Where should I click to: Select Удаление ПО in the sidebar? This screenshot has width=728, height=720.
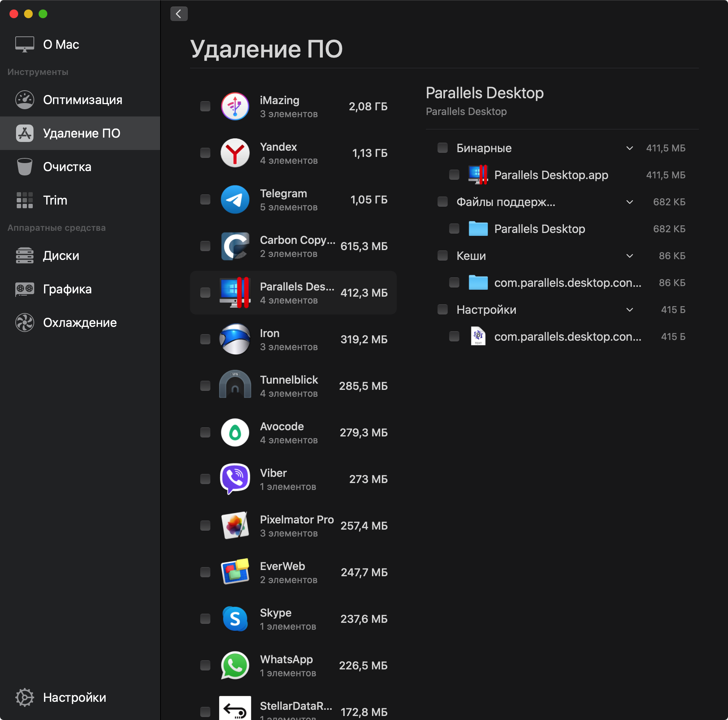[80, 133]
